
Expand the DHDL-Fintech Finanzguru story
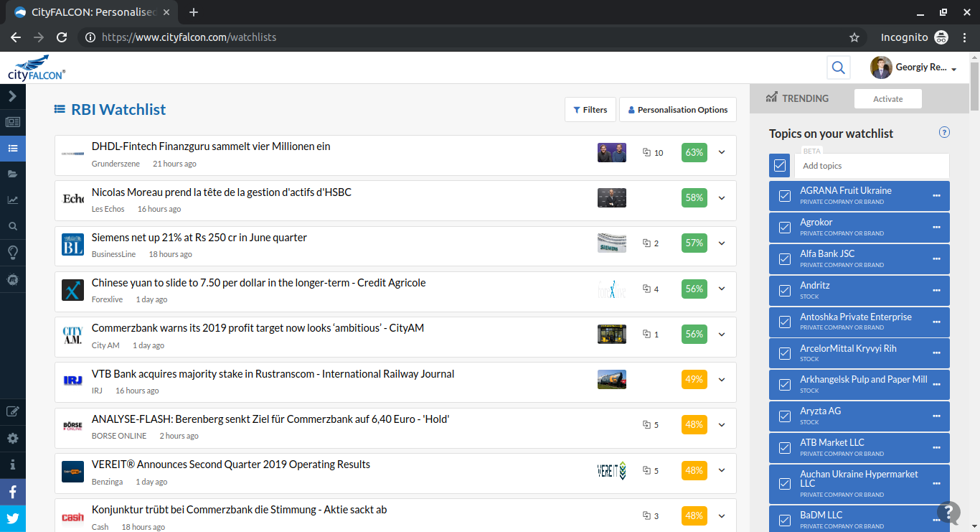[x=722, y=152]
